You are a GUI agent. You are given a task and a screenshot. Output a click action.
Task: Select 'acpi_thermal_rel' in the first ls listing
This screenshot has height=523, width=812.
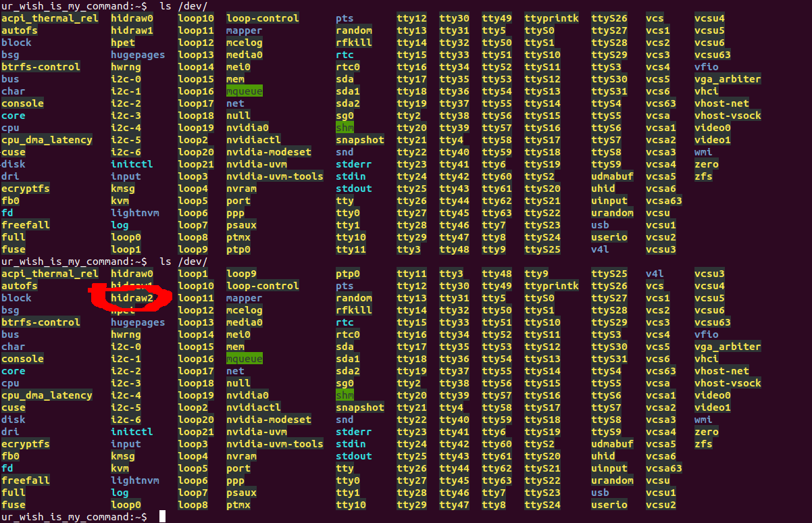click(x=50, y=18)
